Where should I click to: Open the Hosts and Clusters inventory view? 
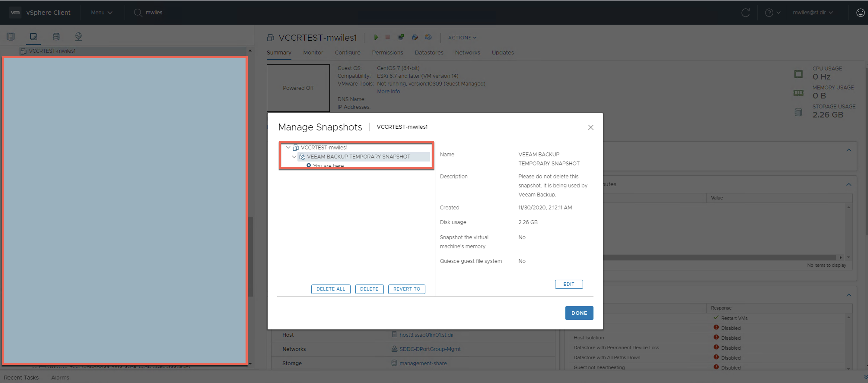pyautogui.click(x=11, y=36)
